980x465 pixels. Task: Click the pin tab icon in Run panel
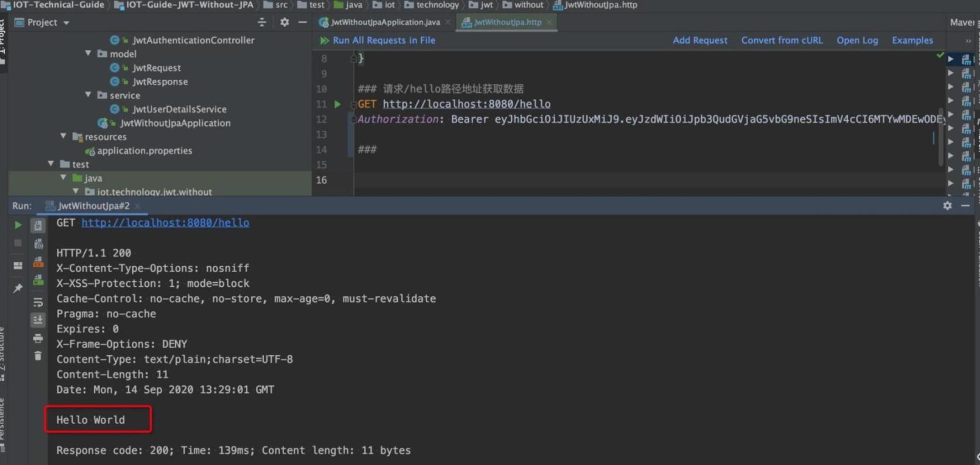pyautogui.click(x=18, y=288)
